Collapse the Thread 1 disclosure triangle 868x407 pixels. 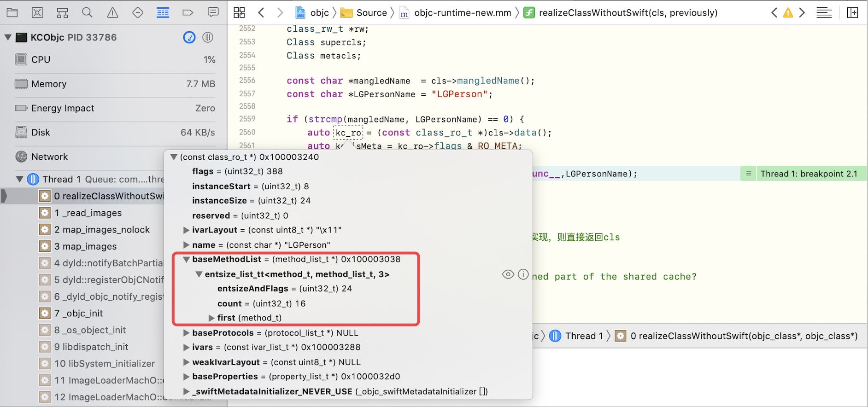click(x=19, y=179)
